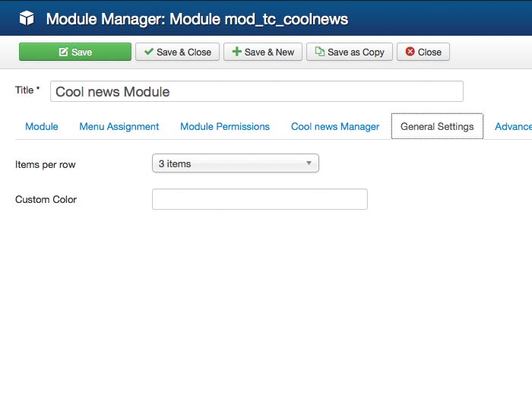Switch to the Menu Assignment tab
This screenshot has width=532, height=399.
pyautogui.click(x=119, y=126)
